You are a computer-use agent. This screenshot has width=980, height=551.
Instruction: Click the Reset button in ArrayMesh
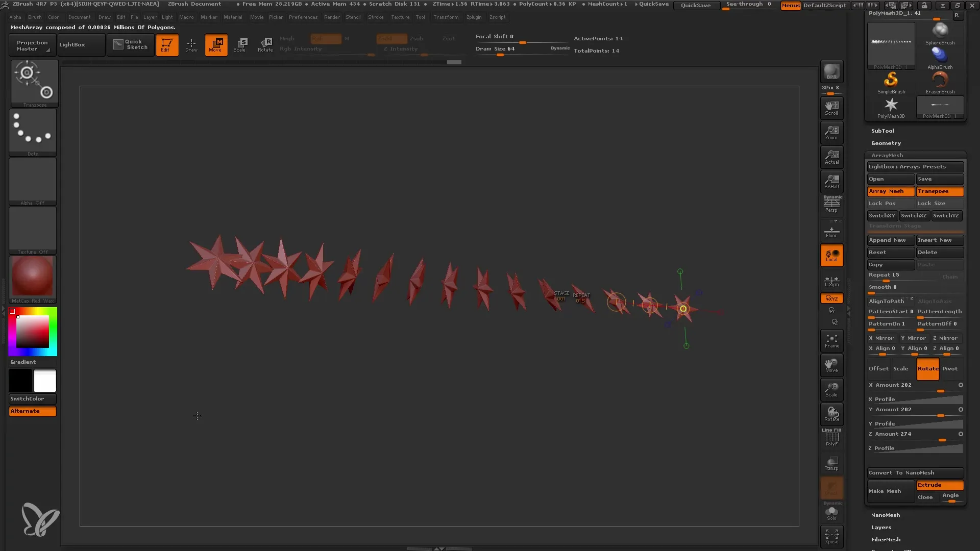(x=890, y=252)
